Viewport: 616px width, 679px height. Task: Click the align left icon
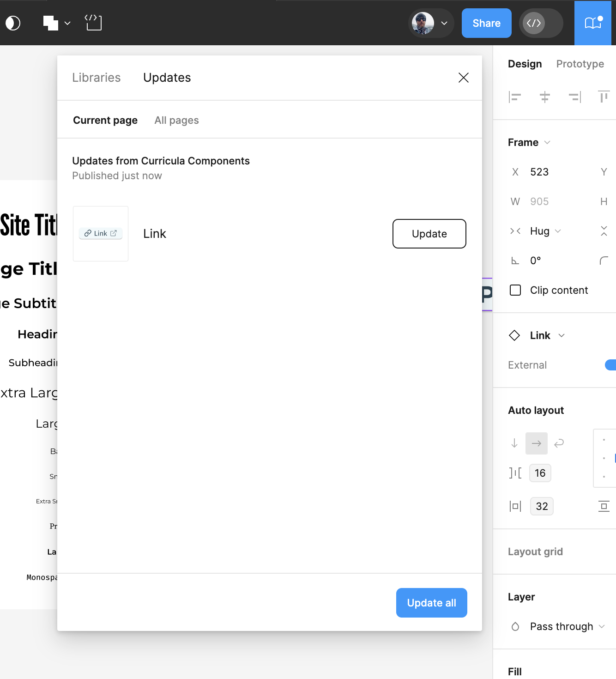coord(515,97)
